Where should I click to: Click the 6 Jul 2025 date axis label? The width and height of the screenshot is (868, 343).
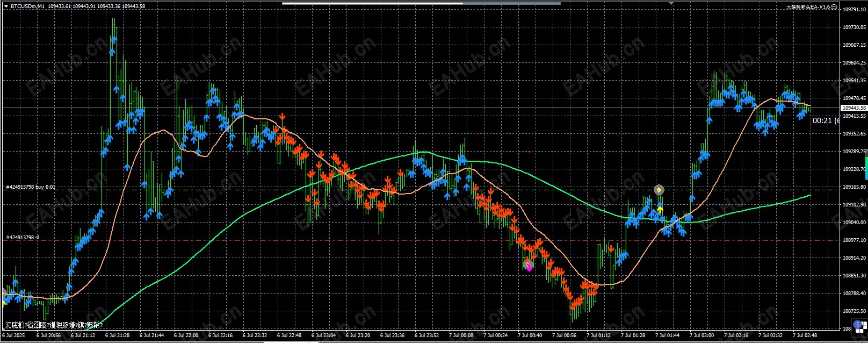(x=14, y=335)
